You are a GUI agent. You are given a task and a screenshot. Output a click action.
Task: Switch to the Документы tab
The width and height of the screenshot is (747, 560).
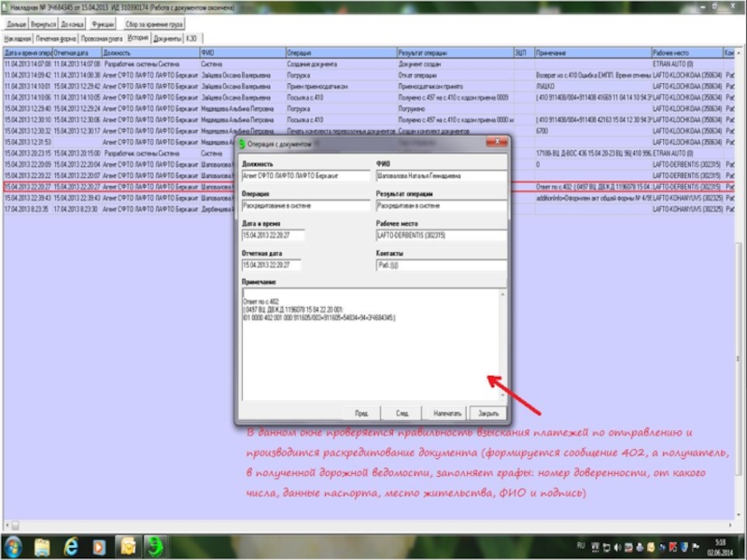pyautogui.click(x=167, y=39)
